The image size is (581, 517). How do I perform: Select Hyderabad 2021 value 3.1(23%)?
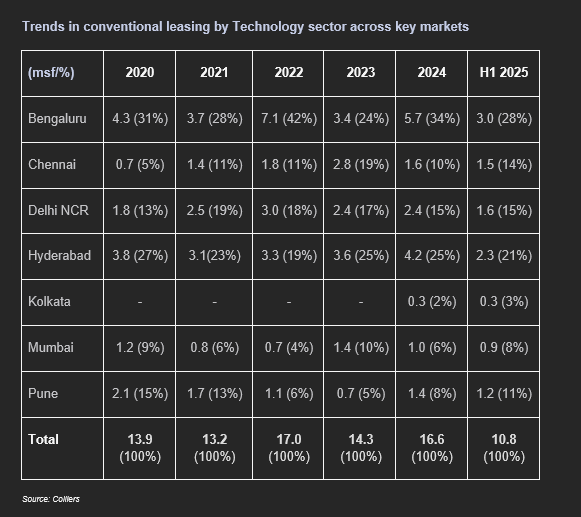pos(214,256)
